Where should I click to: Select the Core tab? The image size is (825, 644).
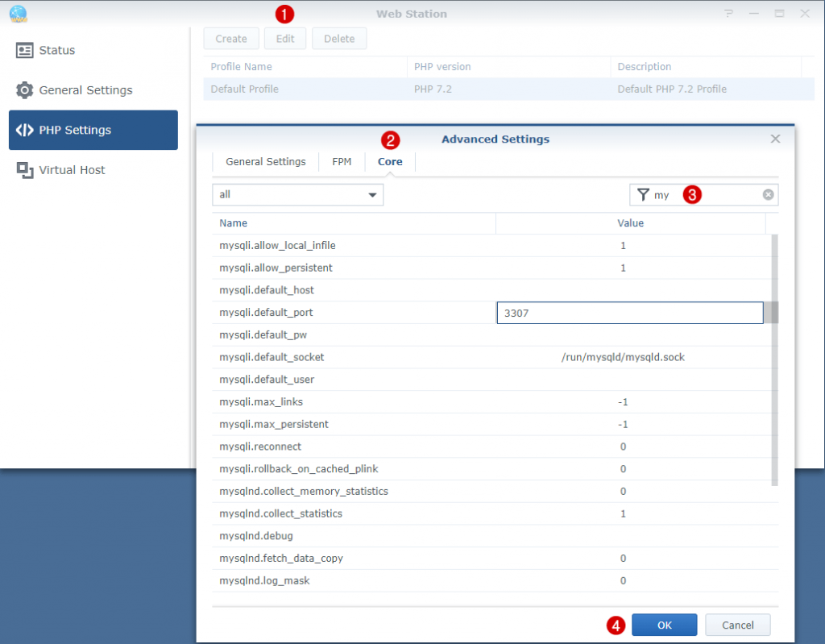pyautogui.click(x=390, y=161)
